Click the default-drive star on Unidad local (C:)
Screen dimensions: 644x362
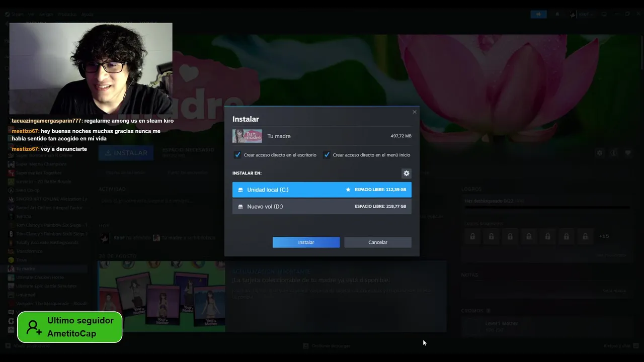pos(348,190)
